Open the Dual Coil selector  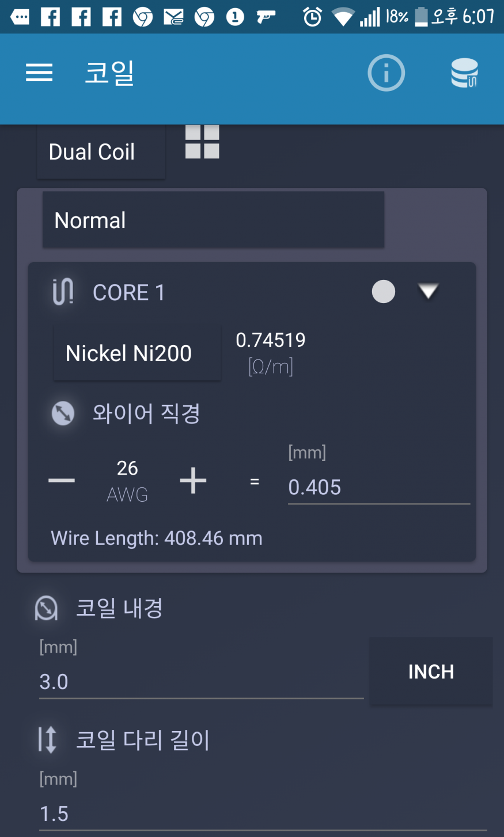coord(101,152)
